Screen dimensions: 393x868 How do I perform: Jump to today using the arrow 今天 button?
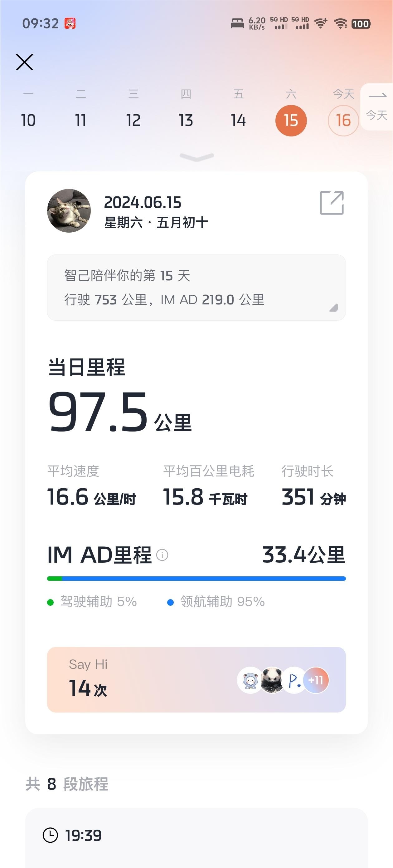point(376,106)
